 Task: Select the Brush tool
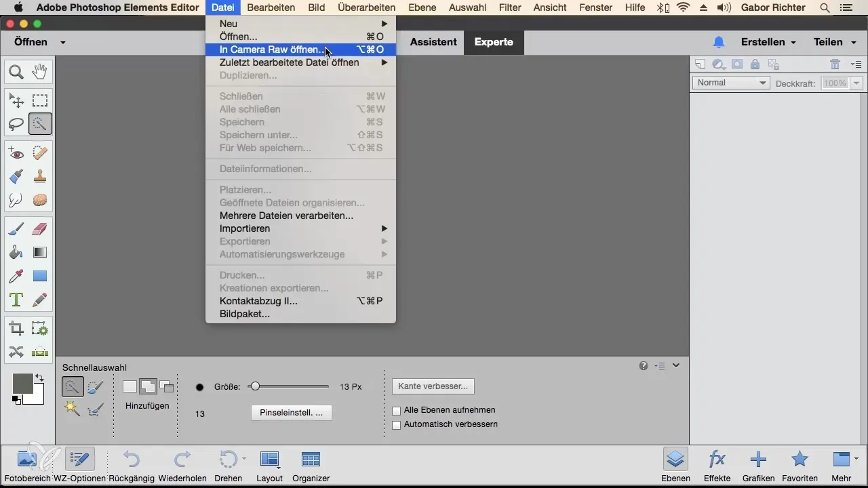pos(16,230)
